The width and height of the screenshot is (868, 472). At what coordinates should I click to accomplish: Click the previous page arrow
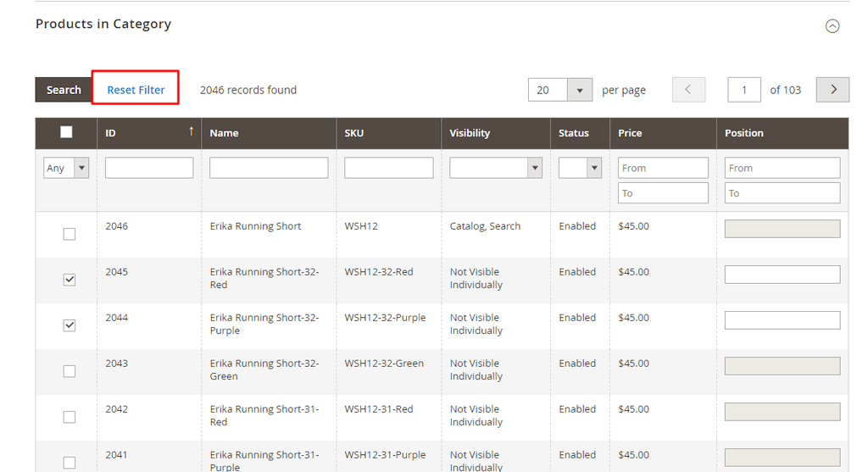click(688, 90)
